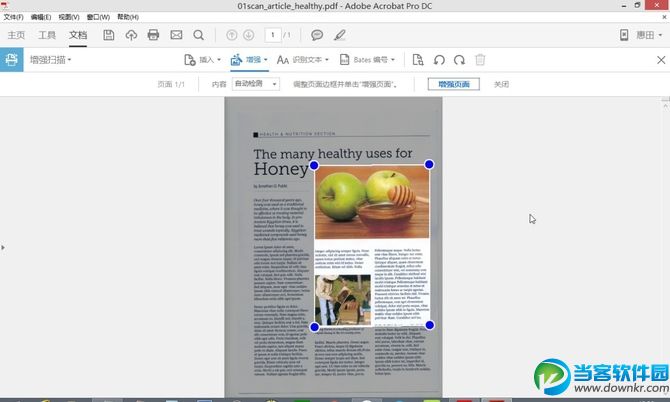Click the top-left blue crop handle
The image size is (670, 402).
(314, 165)
